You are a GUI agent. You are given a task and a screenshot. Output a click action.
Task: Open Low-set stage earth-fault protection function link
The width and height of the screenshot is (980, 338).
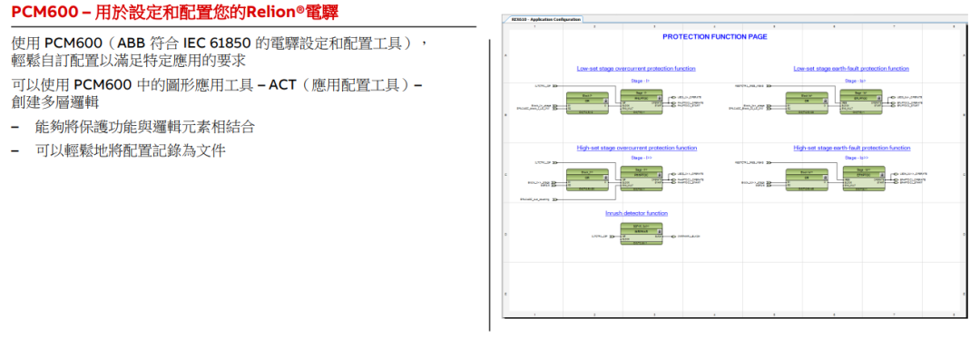pos(851,69)
